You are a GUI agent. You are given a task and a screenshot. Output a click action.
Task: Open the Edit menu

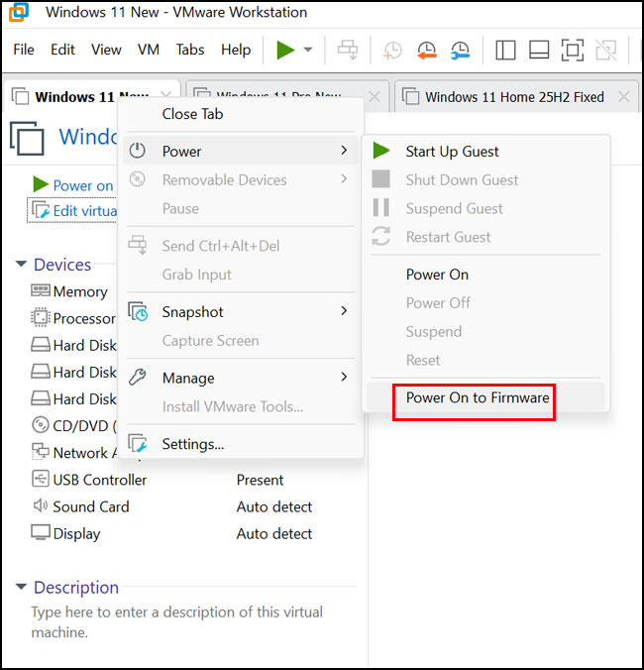pyautogui.click(x=62, y=50)
